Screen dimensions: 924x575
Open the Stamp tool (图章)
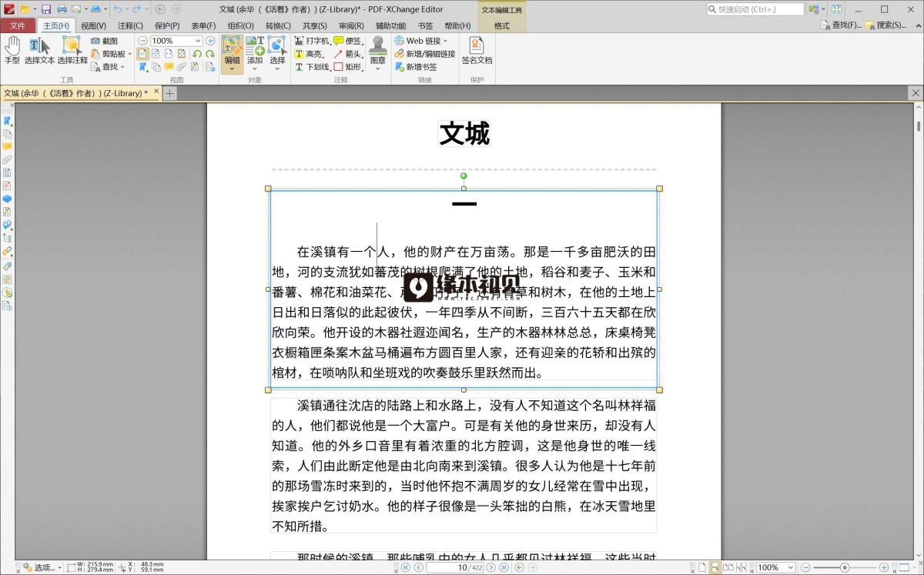pos(377,54)
